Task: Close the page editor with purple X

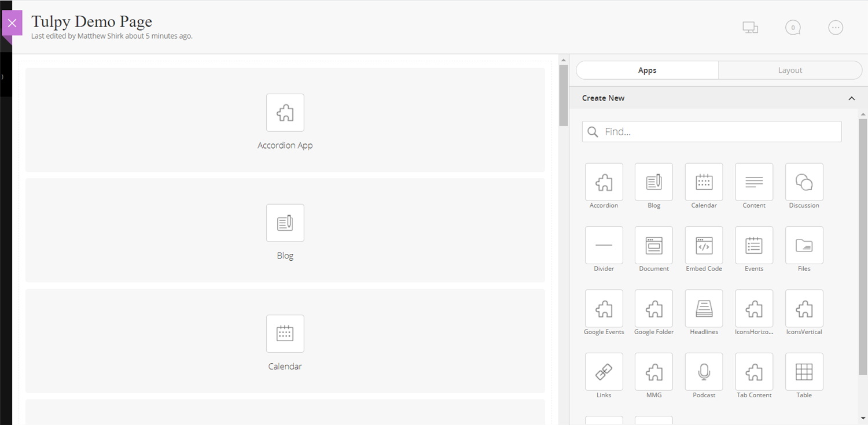Action: pyautogui.click(x=12, y=23)
